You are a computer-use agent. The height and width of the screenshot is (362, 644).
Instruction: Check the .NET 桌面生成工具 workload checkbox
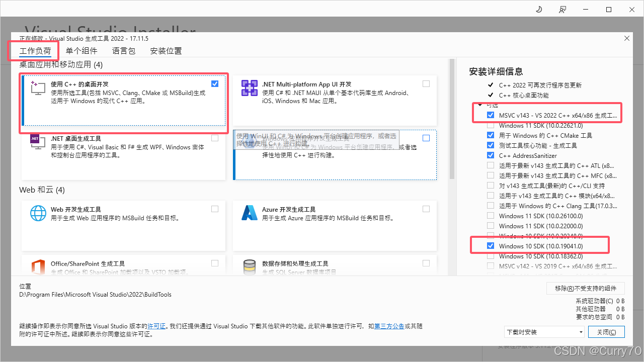pos(215,138)
